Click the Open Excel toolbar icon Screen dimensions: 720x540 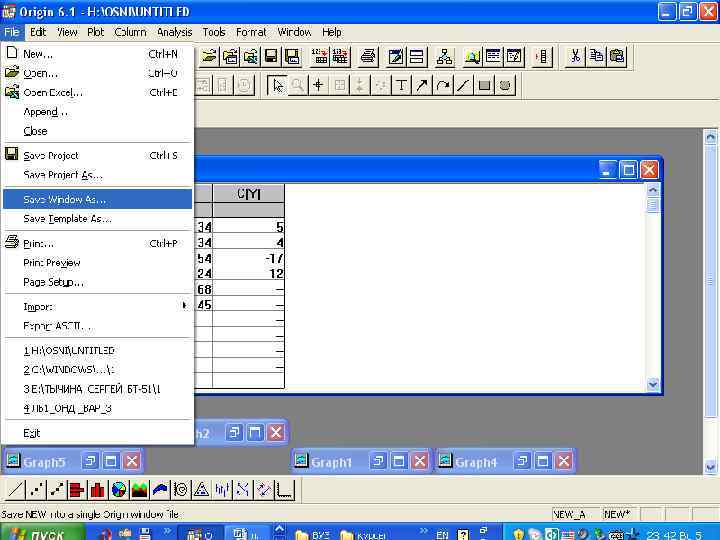pyautogui.click(x=251, y=57)
